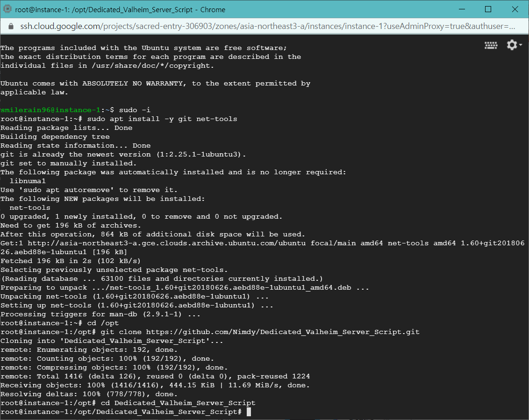Click 'Need to get 196 kB of archives.' line
This screenshot has width=529, height=420.
[71, 225]
